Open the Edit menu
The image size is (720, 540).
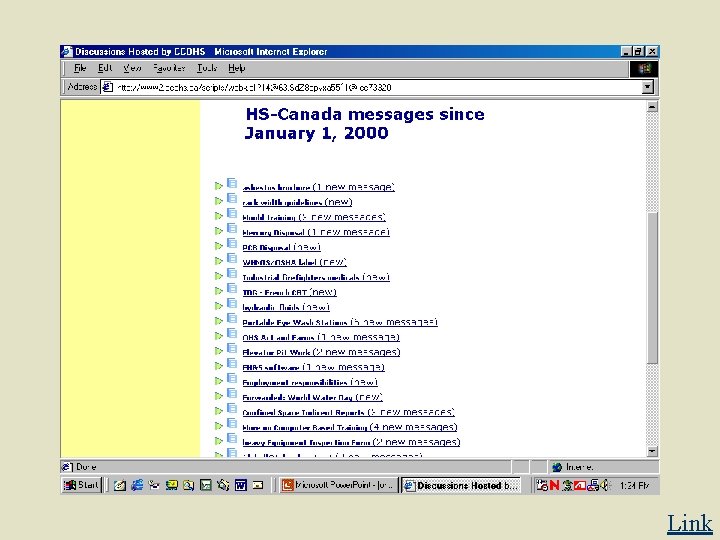pyautogui.click(x=105, y=68)
